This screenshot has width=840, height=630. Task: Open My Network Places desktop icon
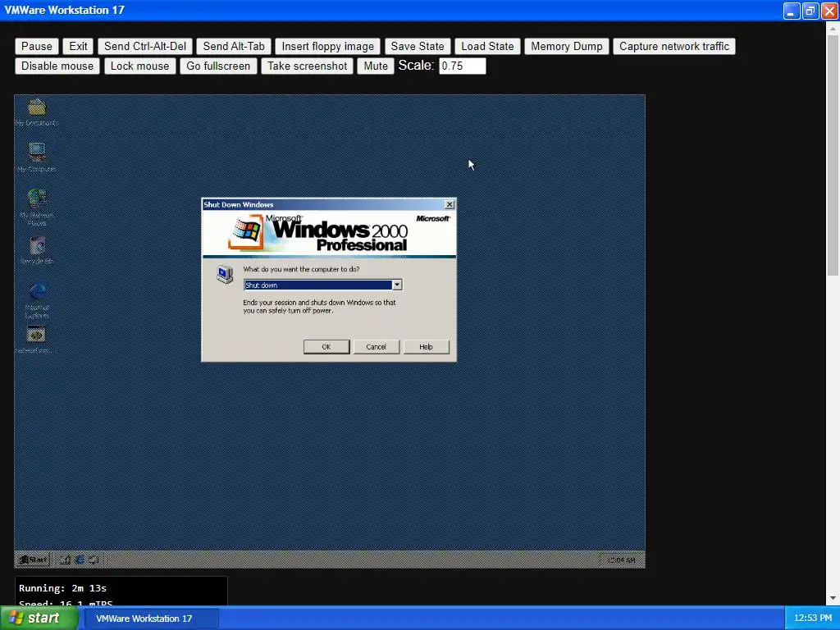coord(37,207)
